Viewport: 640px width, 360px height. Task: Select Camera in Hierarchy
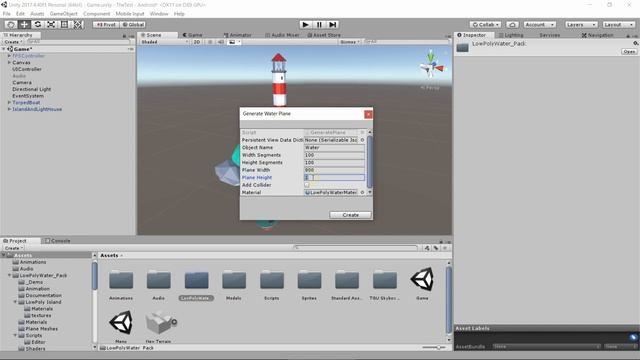22,82
